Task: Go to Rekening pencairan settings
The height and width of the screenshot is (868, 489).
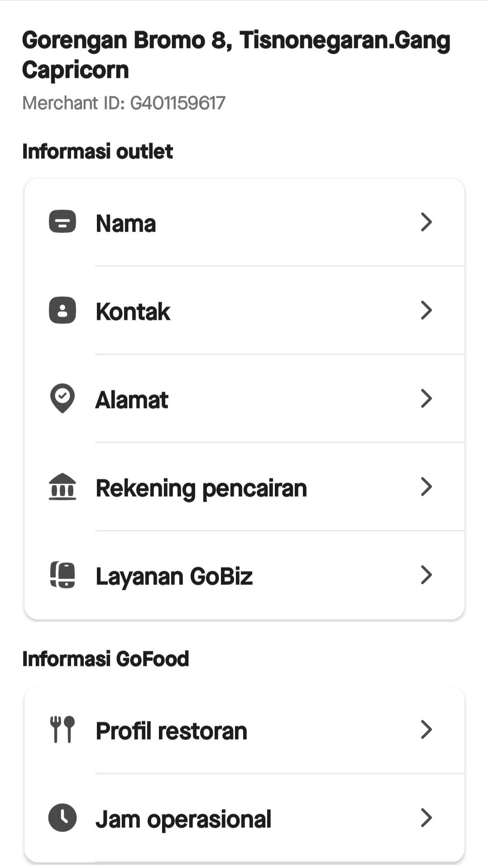Action: [201, 489]
